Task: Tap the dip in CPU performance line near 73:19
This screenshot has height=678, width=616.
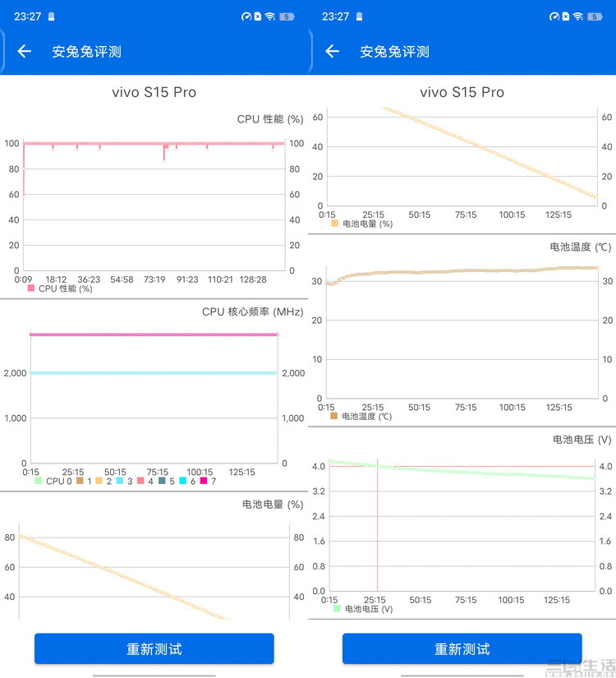Action: pyautogui.click(x=164, y=152)
